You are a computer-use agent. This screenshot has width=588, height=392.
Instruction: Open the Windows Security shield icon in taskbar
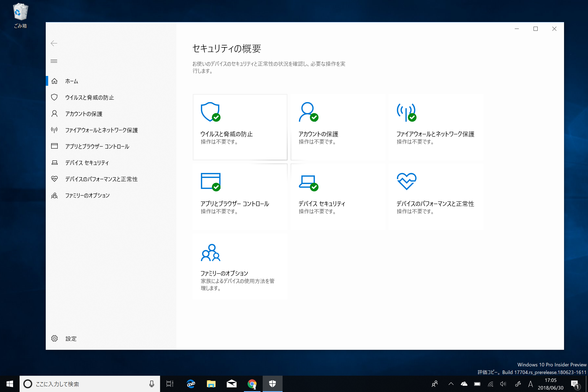pyautogui.click(x=272, y=384)
